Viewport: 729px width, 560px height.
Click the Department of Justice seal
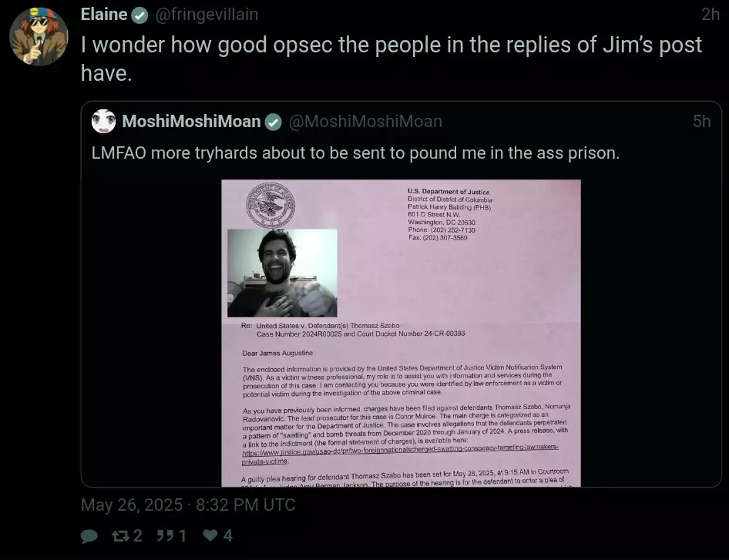point(270,205)
